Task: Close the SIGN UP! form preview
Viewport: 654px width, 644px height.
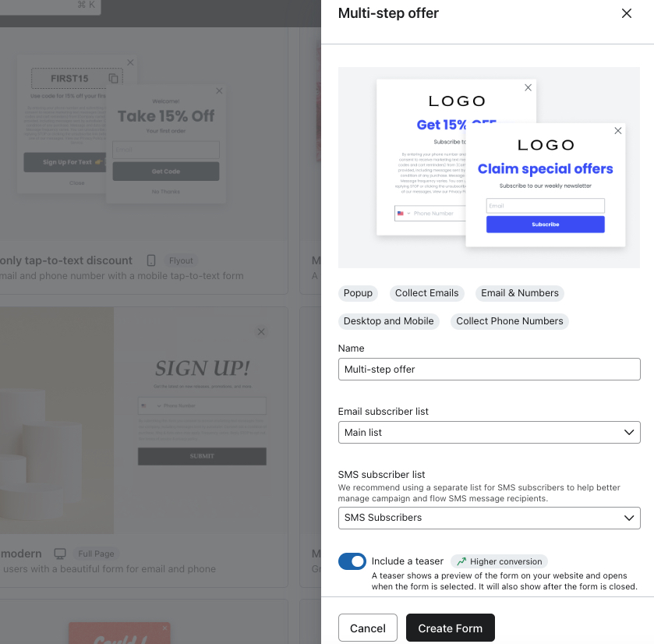Action: tap(261, 332)
